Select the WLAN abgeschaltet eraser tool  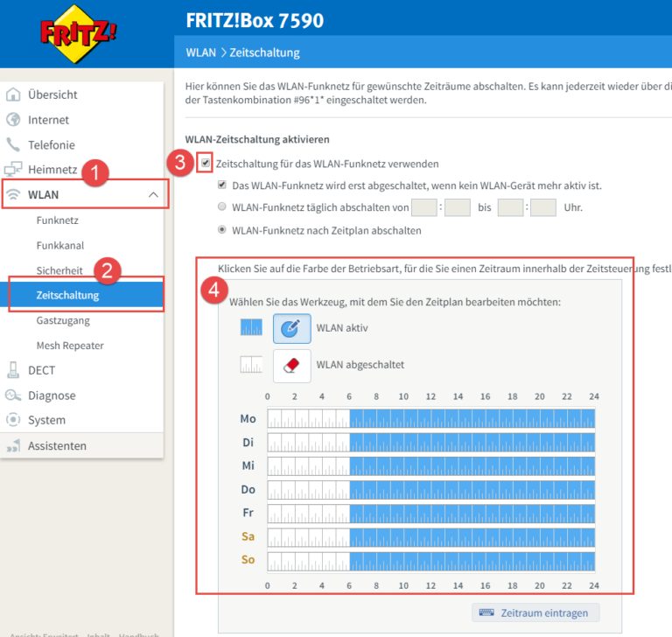coord(292,366)
